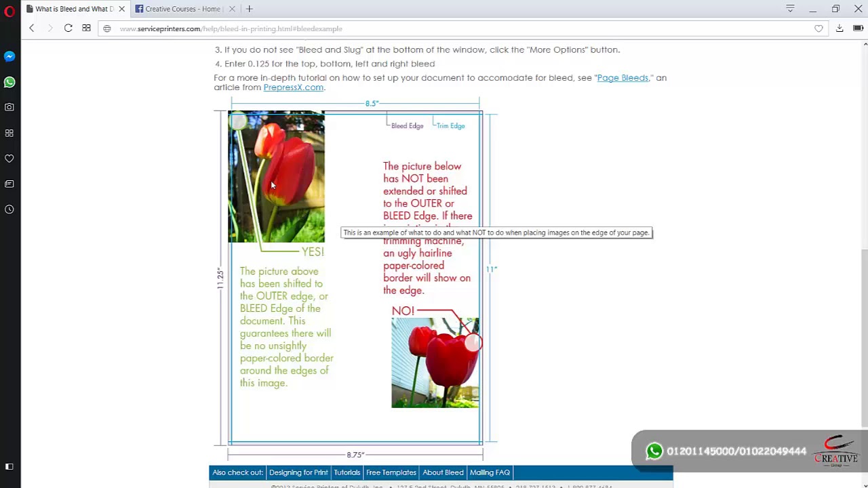Open the "About Bleed" footer link

(443, 472)
